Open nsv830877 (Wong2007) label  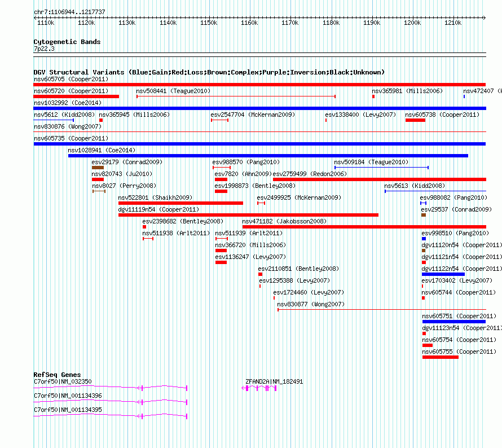[x=311, y=304]
